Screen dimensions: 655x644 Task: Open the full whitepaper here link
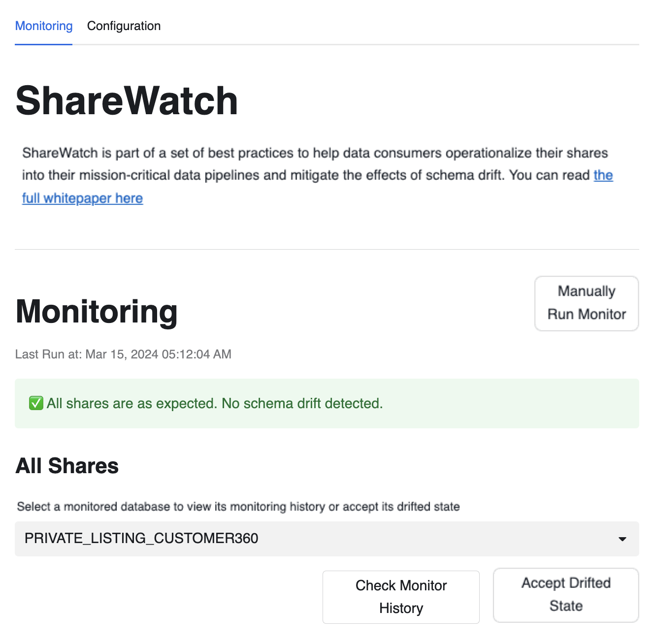click(82, 198)
